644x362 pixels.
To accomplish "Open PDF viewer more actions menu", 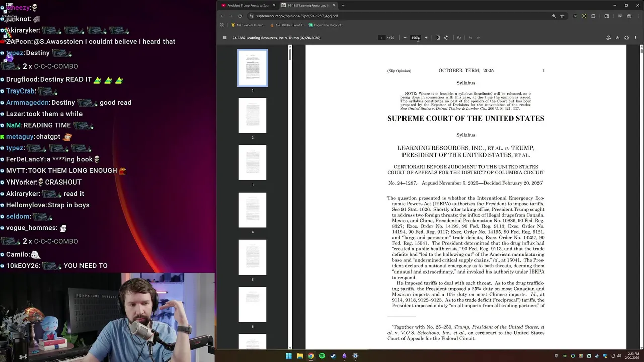I will [636, 38].
